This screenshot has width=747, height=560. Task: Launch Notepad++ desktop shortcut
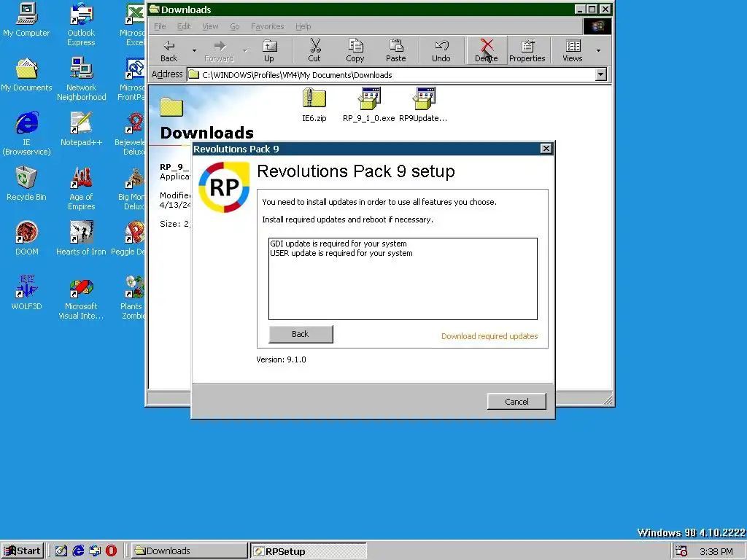[x=81, y=130]
